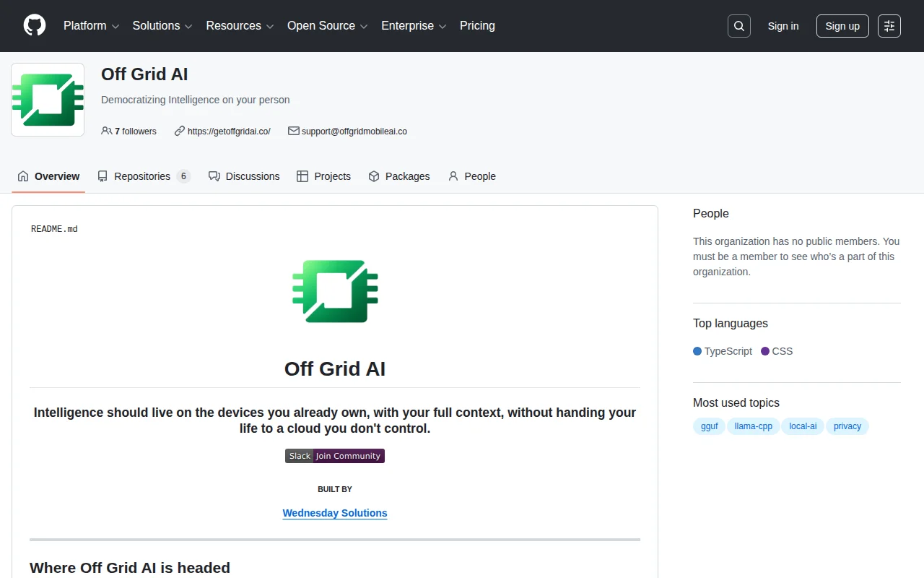Click the Most used topics heading
Screen dimensions: 924x578
[736, 403]
